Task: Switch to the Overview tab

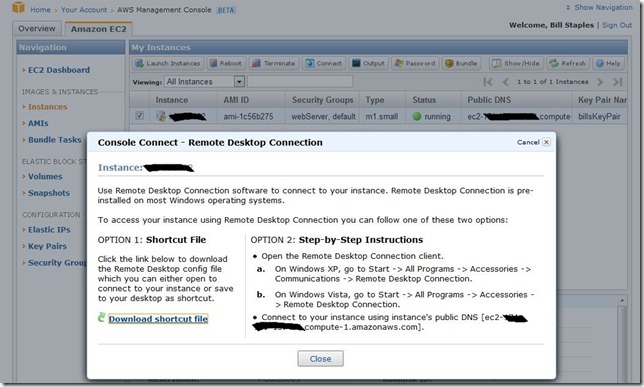Action: [x=37, y=28]
